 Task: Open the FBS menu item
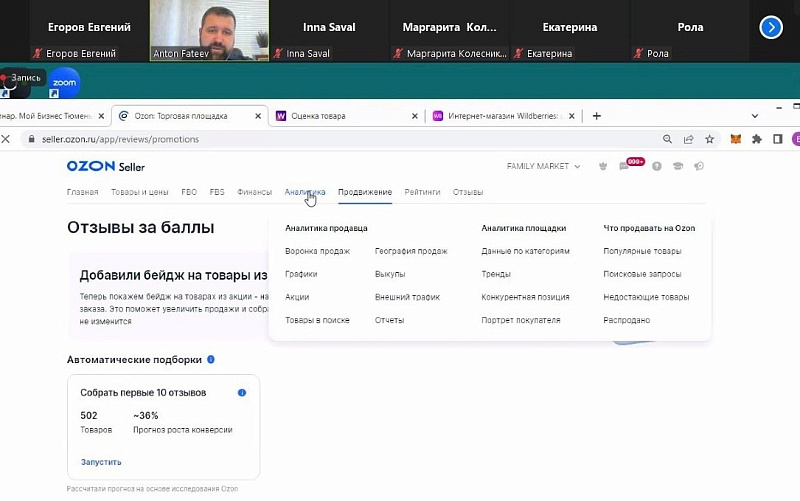point(217,192)
